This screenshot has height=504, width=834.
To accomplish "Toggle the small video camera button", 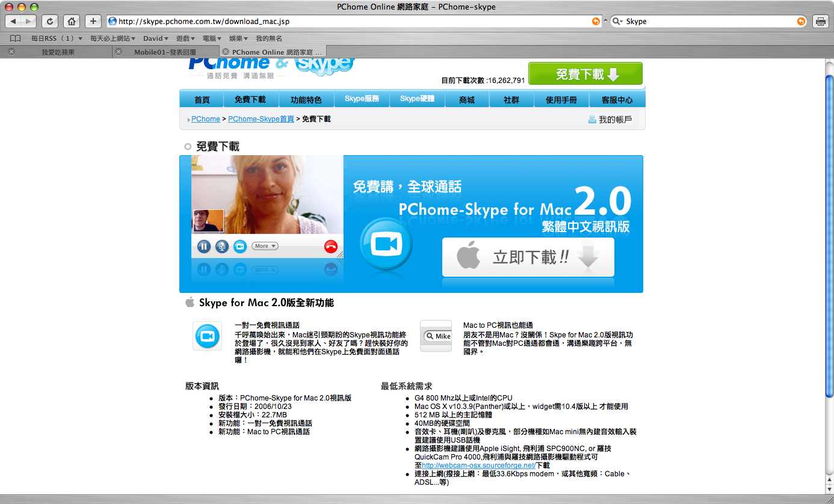I will [x=240, y=246].
